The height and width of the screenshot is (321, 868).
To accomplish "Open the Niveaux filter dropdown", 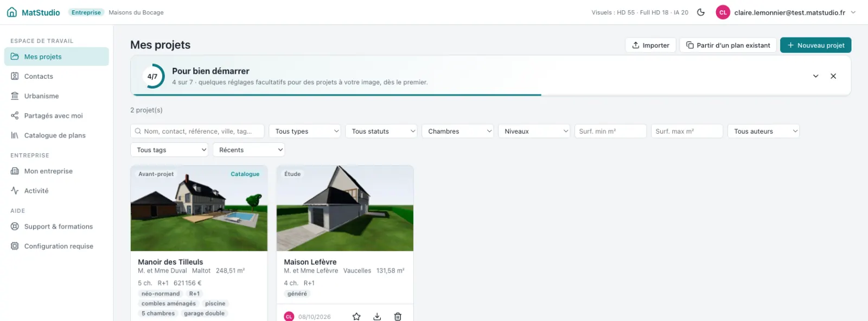I will click(534, 131).
